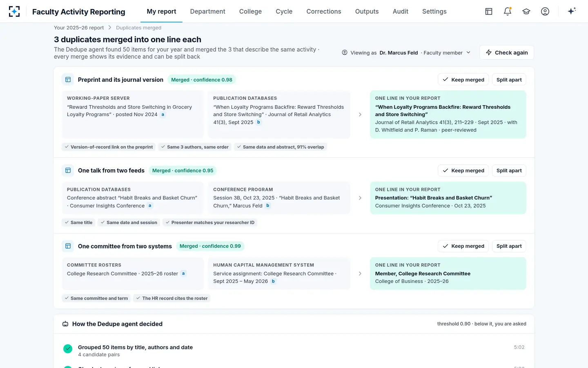Viewport: 588px width, 368px height.
Task: Click the green check for Grouped 50 items step
Action: pos(68,349)
